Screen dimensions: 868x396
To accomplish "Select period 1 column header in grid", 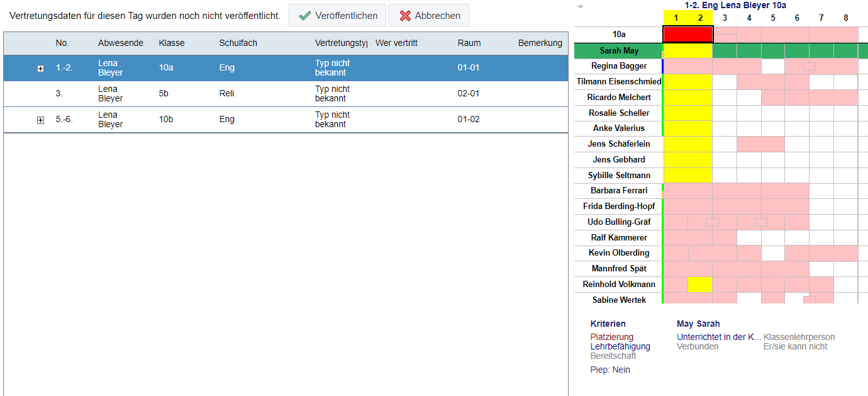I will pos(676,18).
